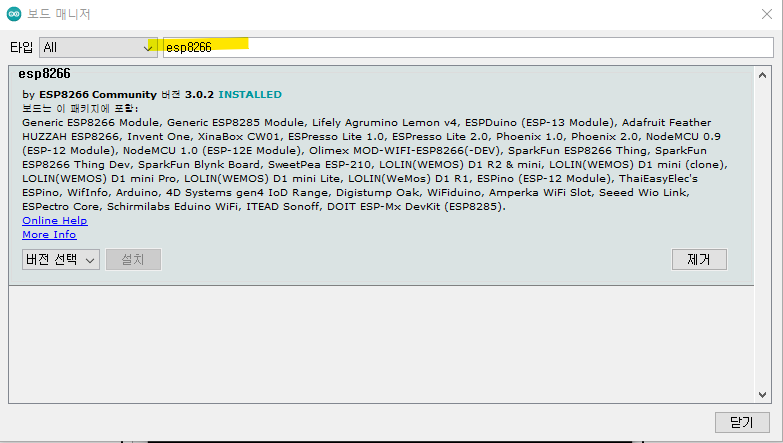Click the esp8266 search field
This screenshot has width=783, height=443.
point(468,47)
